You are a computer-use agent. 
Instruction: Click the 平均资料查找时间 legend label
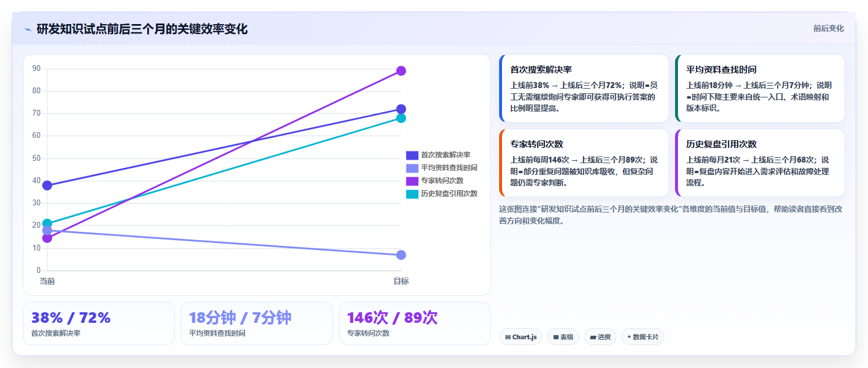(449, 168)
